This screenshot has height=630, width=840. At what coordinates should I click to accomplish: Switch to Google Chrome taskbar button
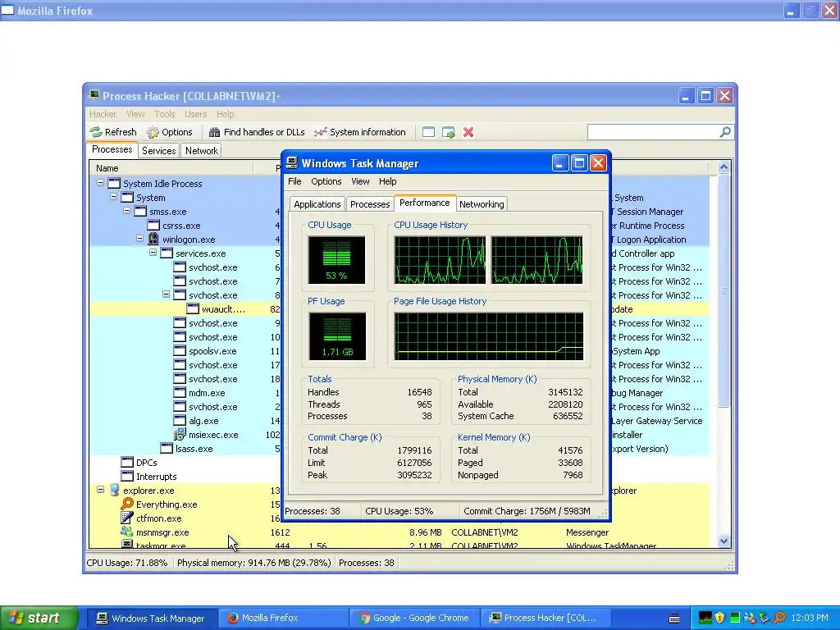(413, 619)
